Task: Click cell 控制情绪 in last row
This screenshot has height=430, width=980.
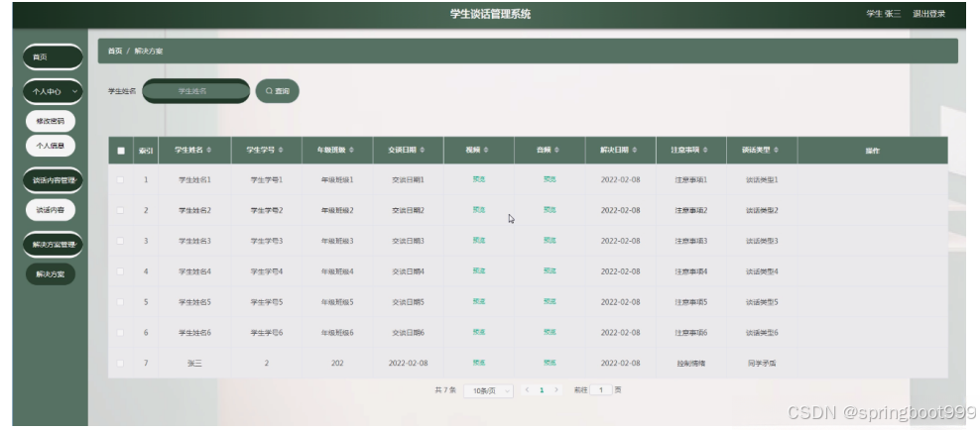Action: (x=691, y=364)
